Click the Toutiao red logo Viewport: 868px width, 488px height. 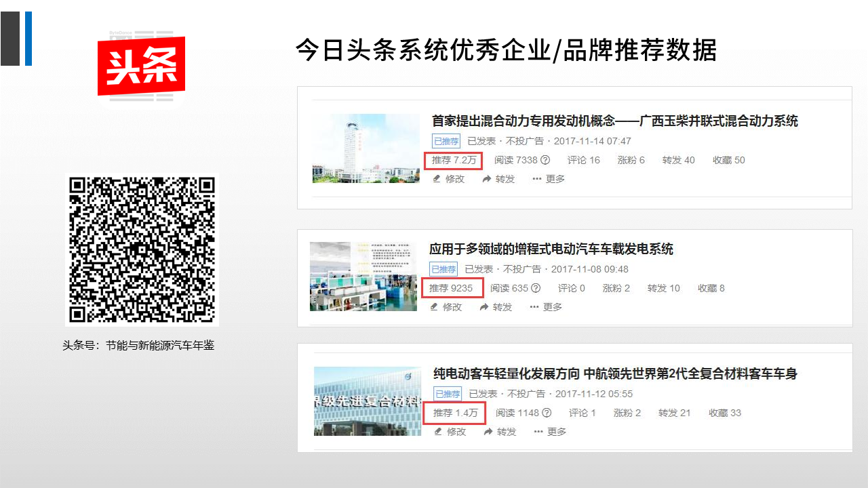(x=141, y=66)
